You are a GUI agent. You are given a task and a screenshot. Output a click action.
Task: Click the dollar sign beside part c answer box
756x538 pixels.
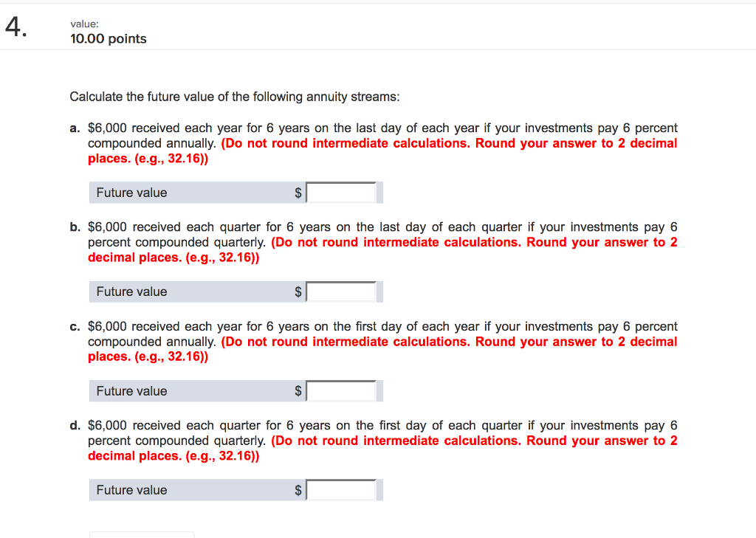(299, 390)
